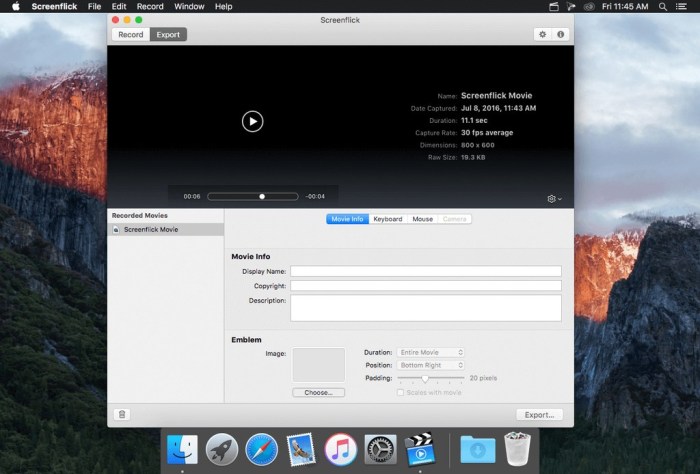Select the Keyboard tab

pos(388,219)
